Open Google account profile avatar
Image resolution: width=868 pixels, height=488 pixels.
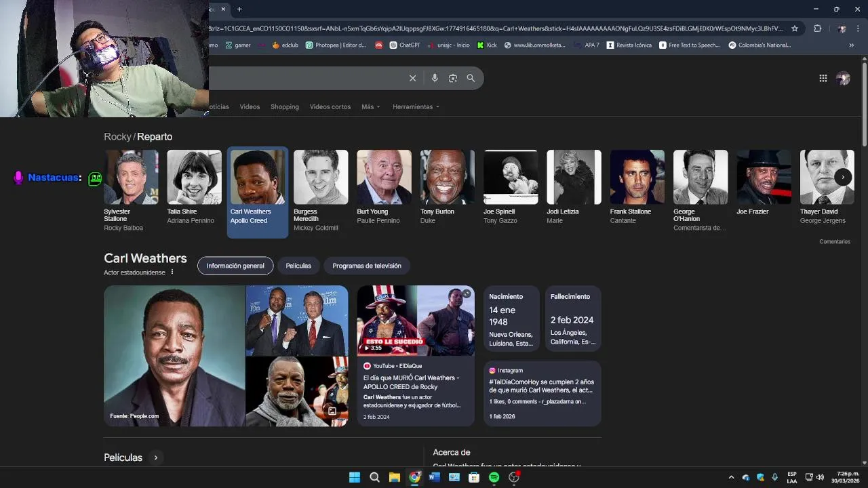(x=843, y=79)
